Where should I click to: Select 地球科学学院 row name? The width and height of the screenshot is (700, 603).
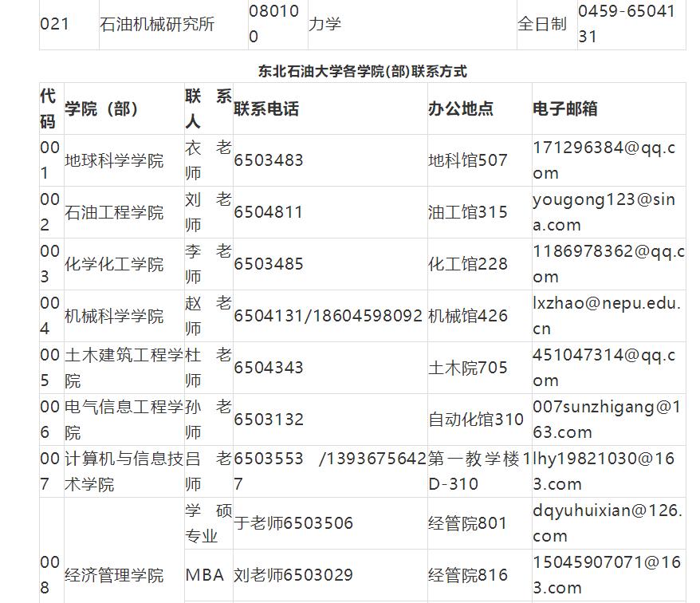click(114, 160)
